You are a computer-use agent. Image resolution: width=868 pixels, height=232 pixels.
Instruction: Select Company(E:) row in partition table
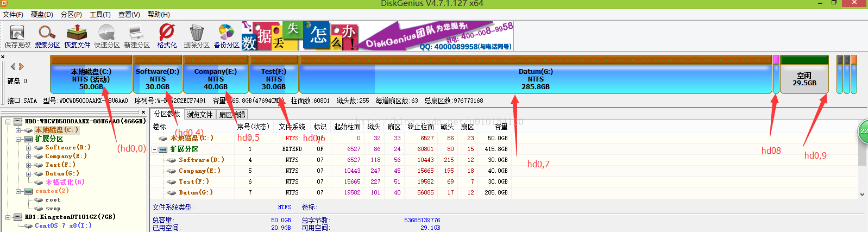330,171
